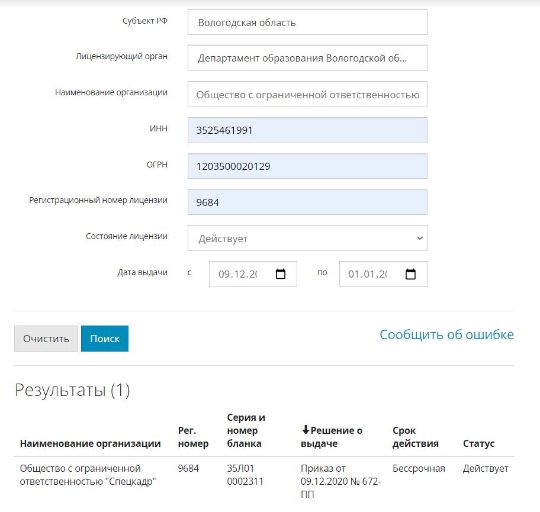This screenshot has height=512, width=540.
Task: Expand the Состояние лицензии dropdown
Action: (308, 238)
